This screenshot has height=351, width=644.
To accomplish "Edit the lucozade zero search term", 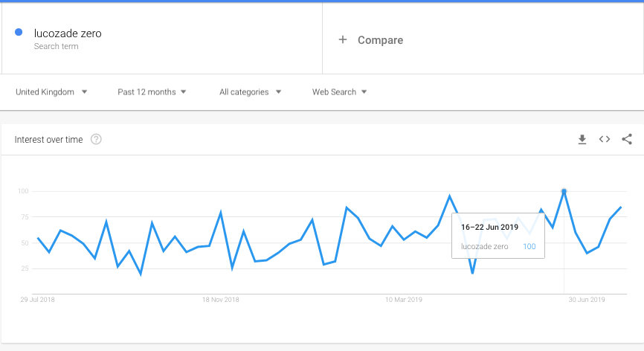I will click(x=68, y=33).
